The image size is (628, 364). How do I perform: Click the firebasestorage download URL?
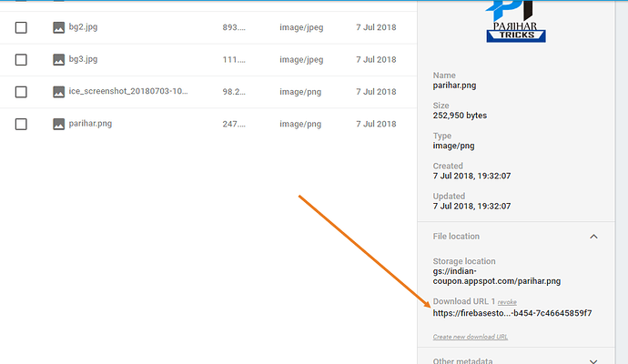tap(512, 313)
